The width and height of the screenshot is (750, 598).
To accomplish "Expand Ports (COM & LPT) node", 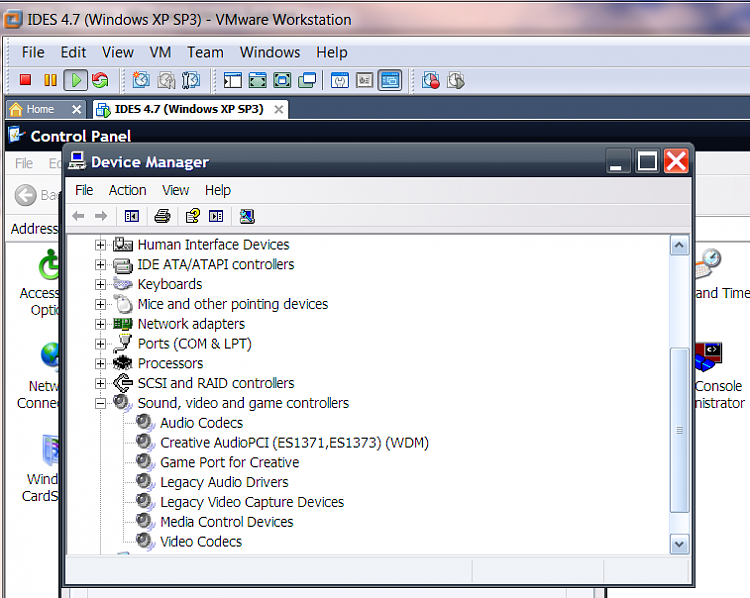I will point(100,343).
